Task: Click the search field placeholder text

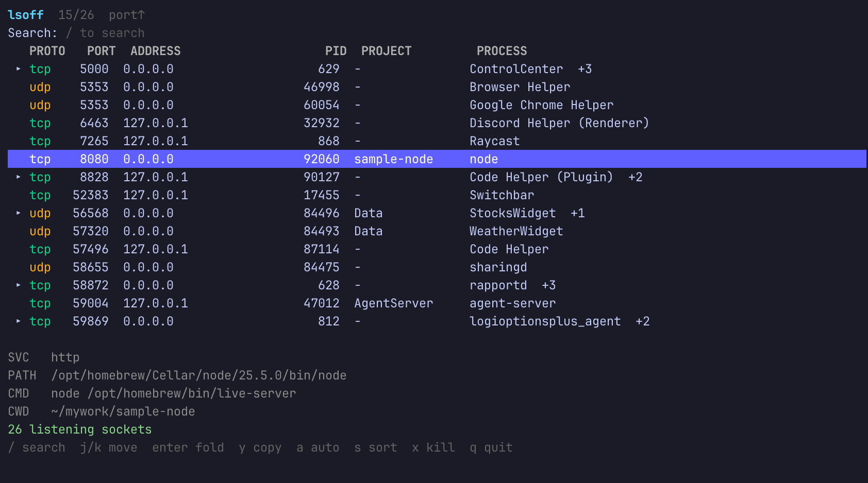Action: click(x=105, y=33)
